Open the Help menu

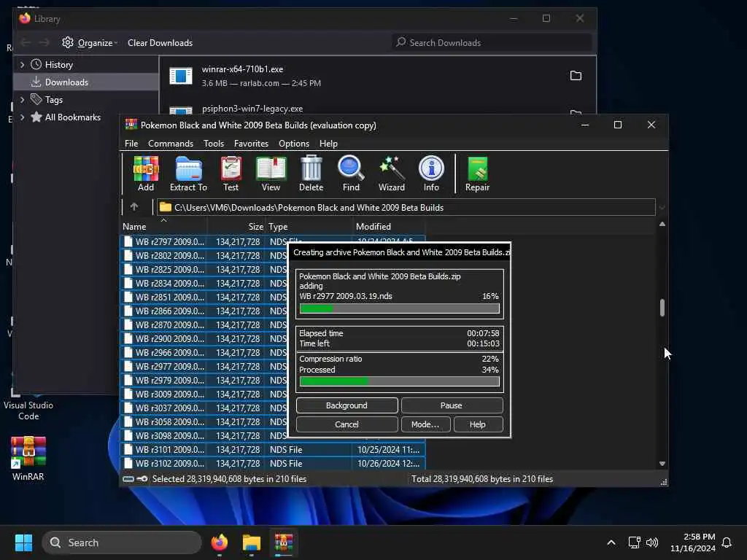click(x=328, y=144)
